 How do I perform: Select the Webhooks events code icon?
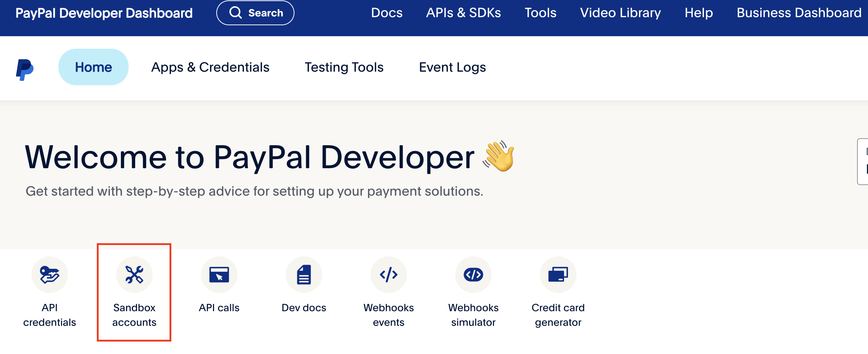point(388,275)
